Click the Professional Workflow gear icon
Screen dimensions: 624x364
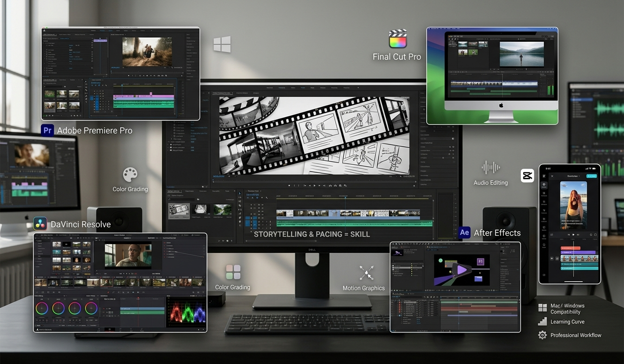[x=542, y=335]
